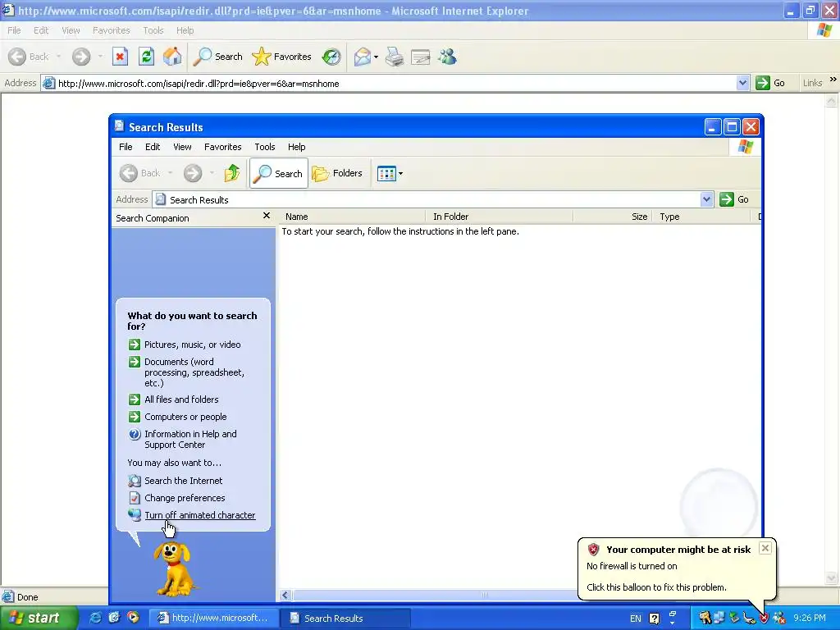Open the Windows Start menu
Viewport: 840px width, 630px height.
(38, 618)
